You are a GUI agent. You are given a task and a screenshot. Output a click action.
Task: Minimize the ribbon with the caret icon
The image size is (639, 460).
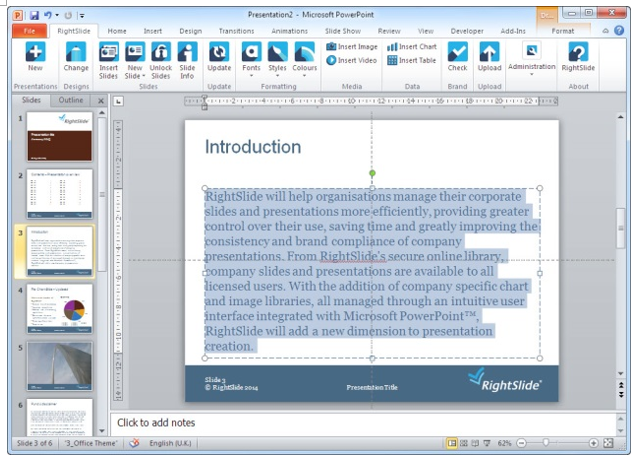pyautogui.click(x=606, y=31)
